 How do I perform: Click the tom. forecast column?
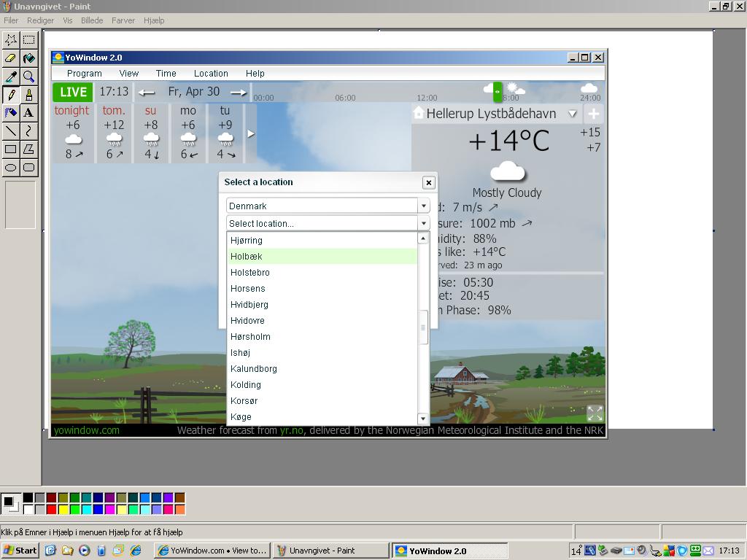[113, 133]
